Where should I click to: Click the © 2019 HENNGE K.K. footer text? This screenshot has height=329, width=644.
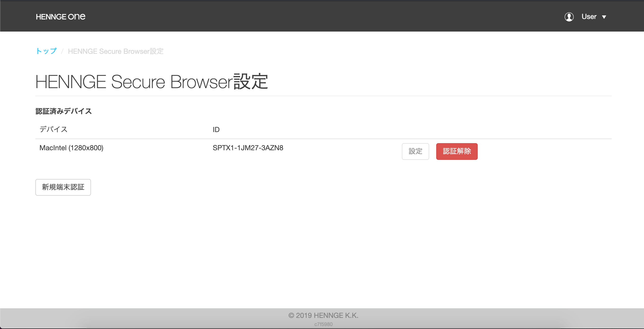[323, 315]
